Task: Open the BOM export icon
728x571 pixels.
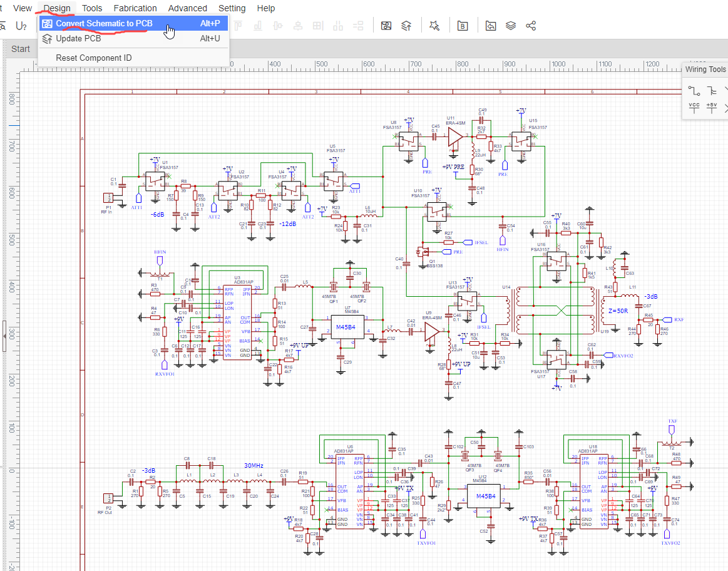Action: [x=463, y=26]
